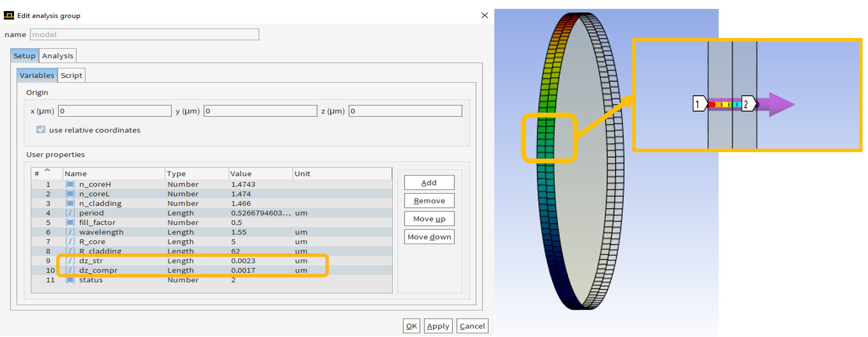Click the Move down button

click(x=429, y=237)
